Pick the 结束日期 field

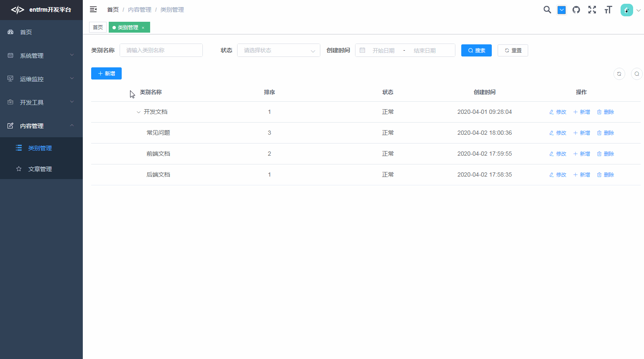click(x=424, y=50)
